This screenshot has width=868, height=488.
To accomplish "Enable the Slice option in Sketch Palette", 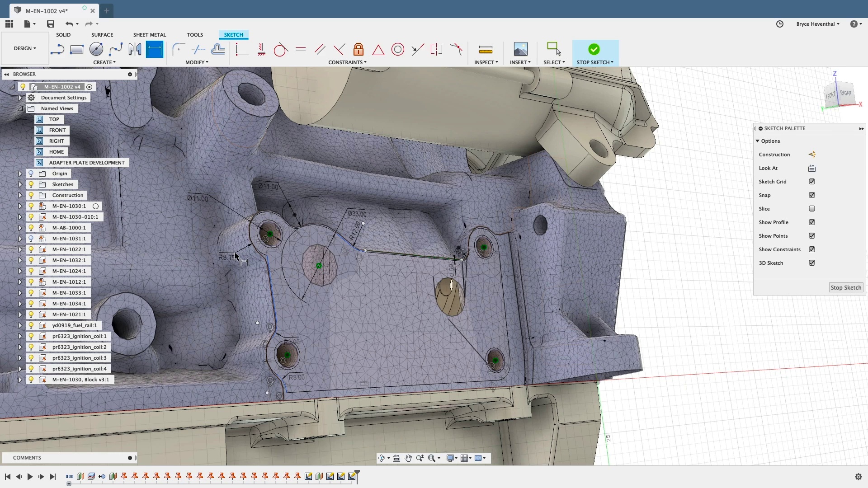I will coord(812,208).
